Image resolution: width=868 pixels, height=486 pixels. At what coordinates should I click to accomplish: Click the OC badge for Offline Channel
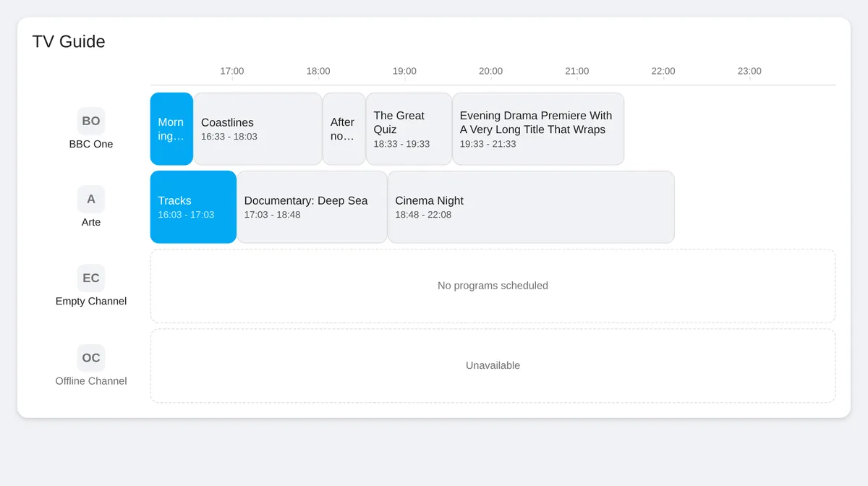tap(91, 357)
